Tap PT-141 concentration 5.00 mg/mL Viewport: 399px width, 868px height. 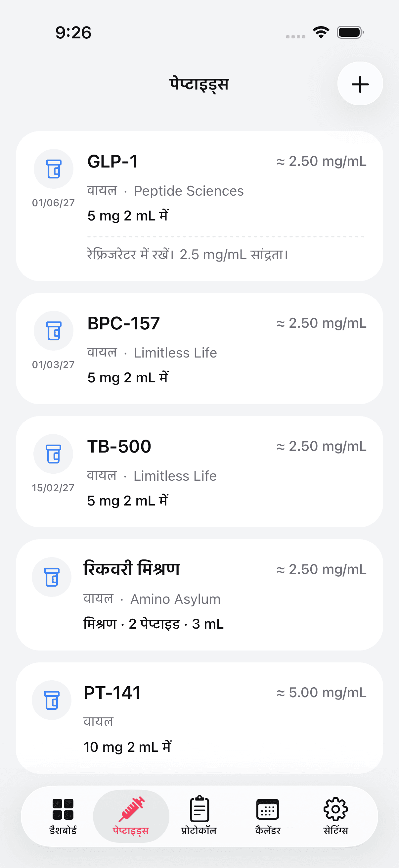pos(321,693)
